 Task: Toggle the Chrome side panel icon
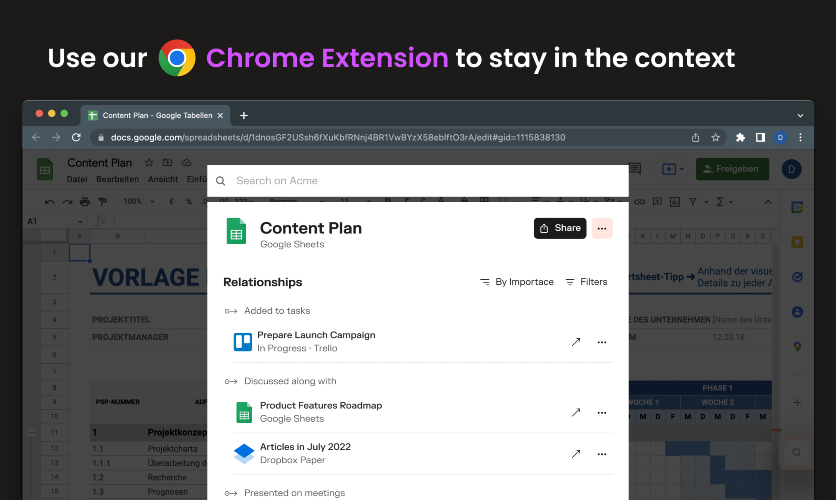pos(760,138)
